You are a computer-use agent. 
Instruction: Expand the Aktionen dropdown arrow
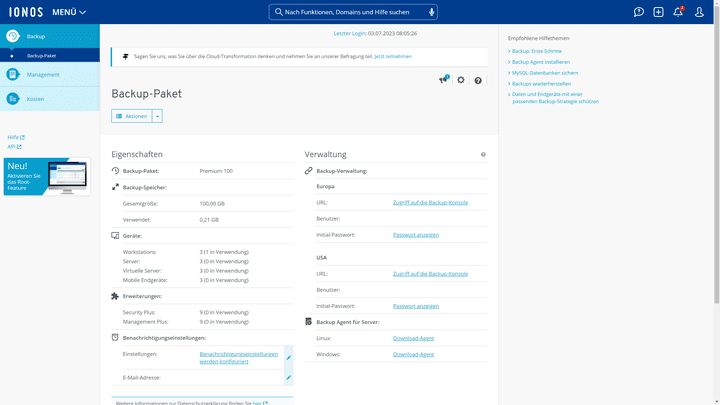(157, 116)
